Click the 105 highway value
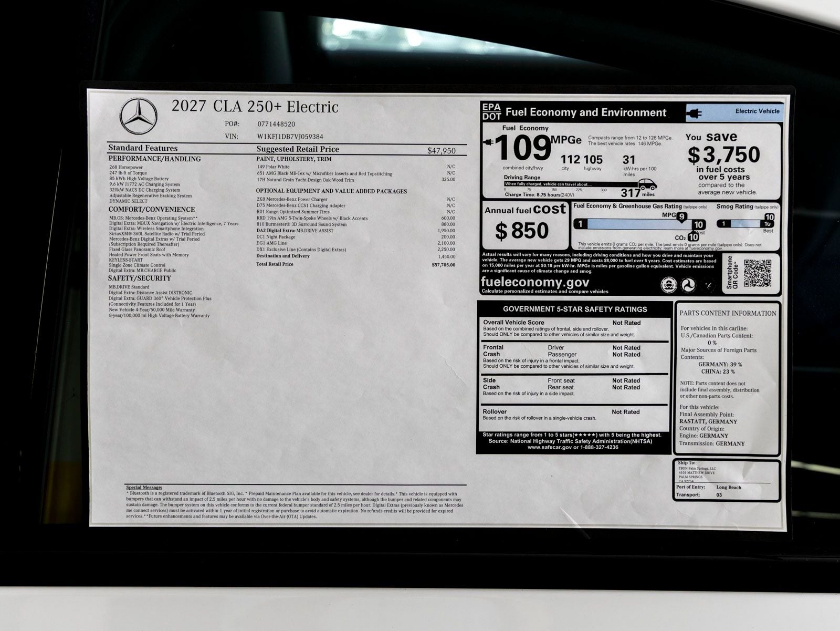Image resolution: width=840 pixels, height=631 pixels. pyautogui.click(x=593, y=160)
